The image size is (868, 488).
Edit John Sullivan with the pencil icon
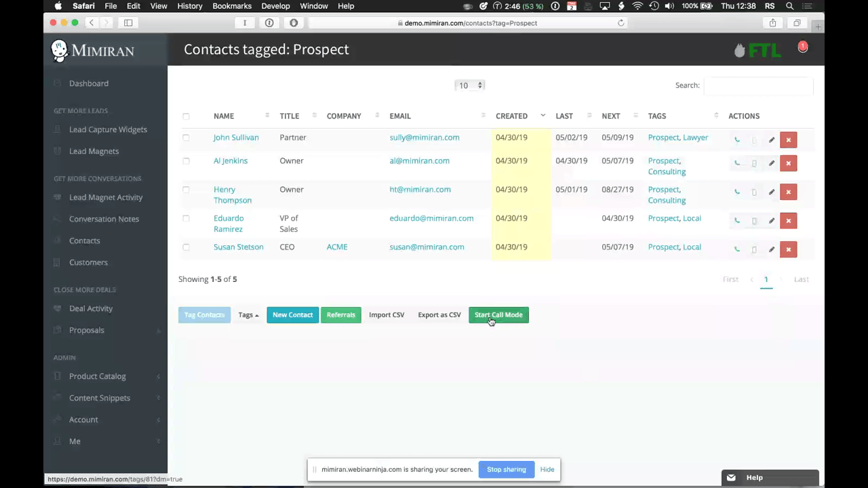771,140
